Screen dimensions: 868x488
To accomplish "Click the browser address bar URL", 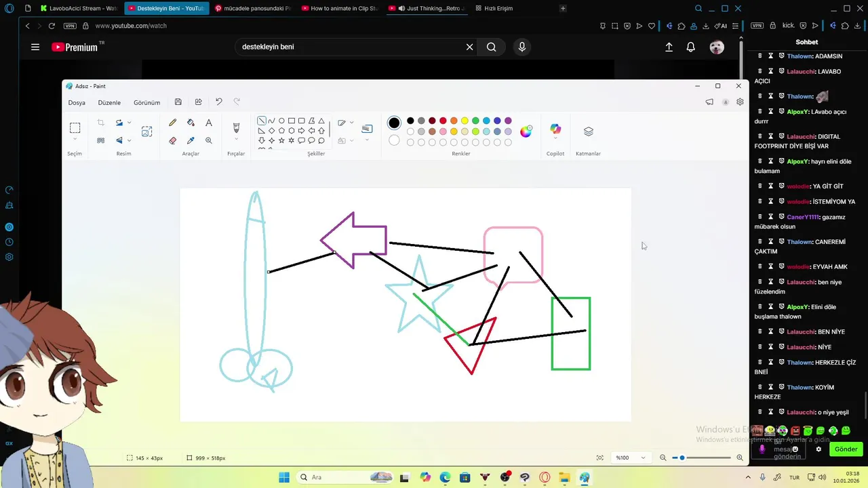I will click(x=131, y=26).
